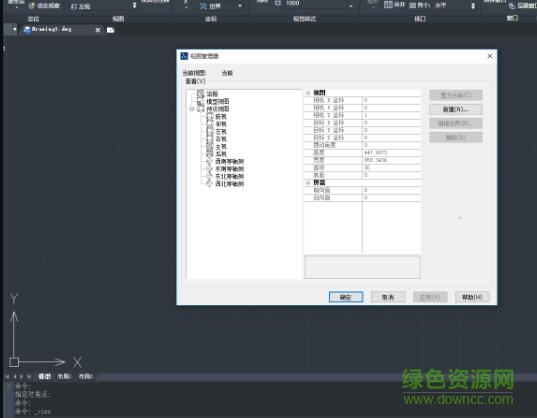Image resolution: width=537 pixels, height=418 pixels.
Task: Click 删除 button in view manager
Action: (x=455, y=138)
